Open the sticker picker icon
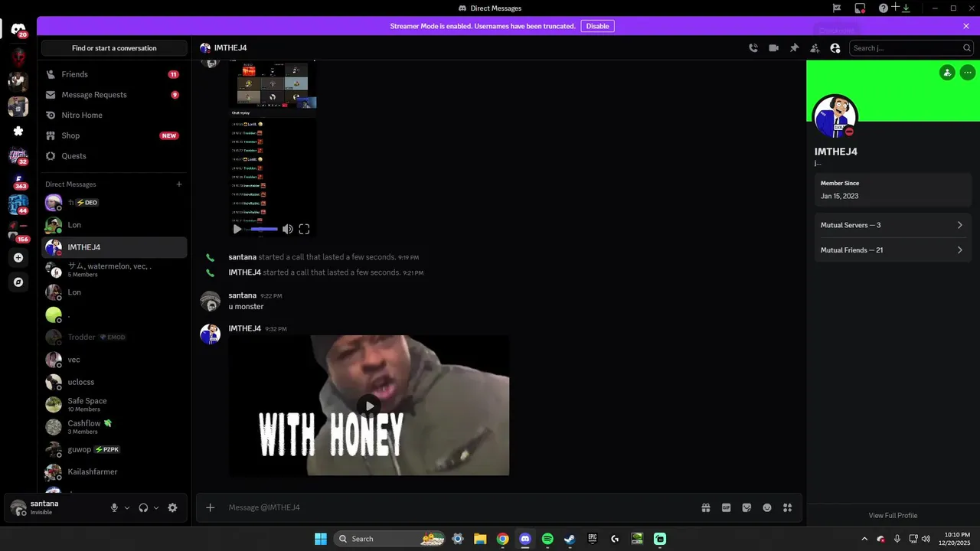The width and height of the screenshot is (980, 551). (x=746, y=507)
